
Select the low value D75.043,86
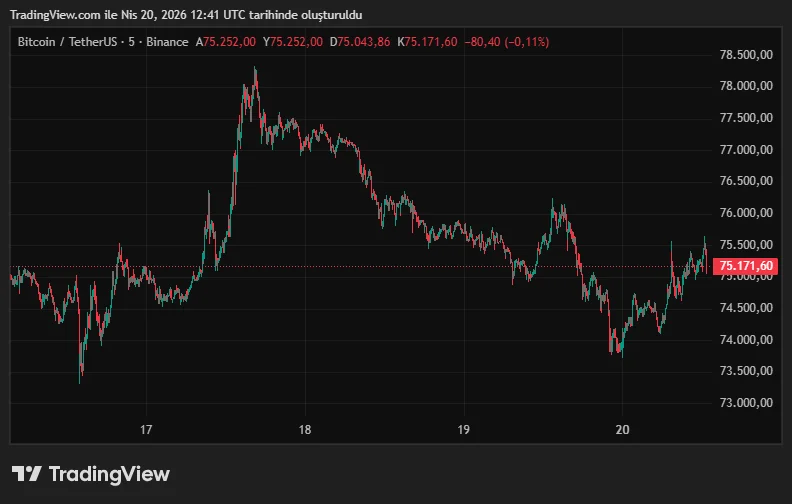[x=361, y=41]
